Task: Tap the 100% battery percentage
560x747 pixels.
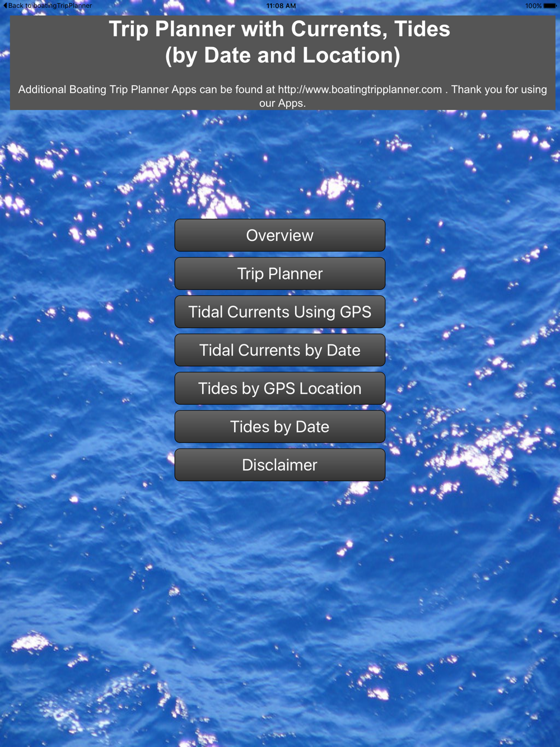Action: coord(533,6)
